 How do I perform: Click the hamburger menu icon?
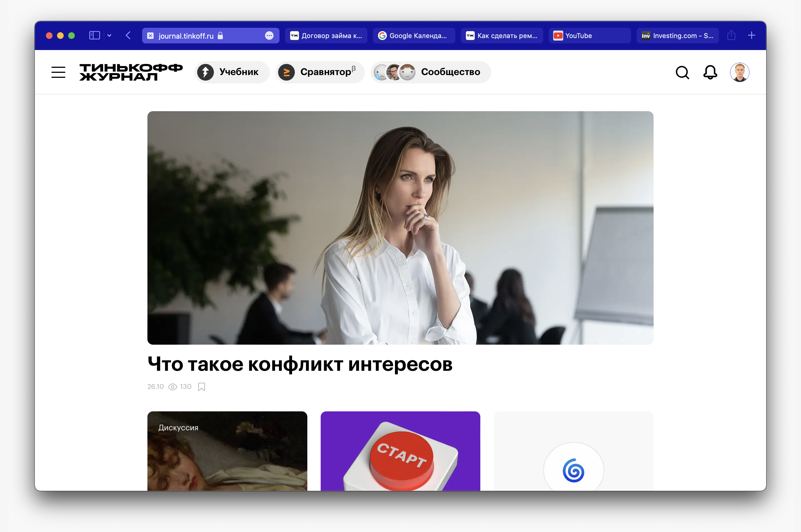tap(58, 71)
